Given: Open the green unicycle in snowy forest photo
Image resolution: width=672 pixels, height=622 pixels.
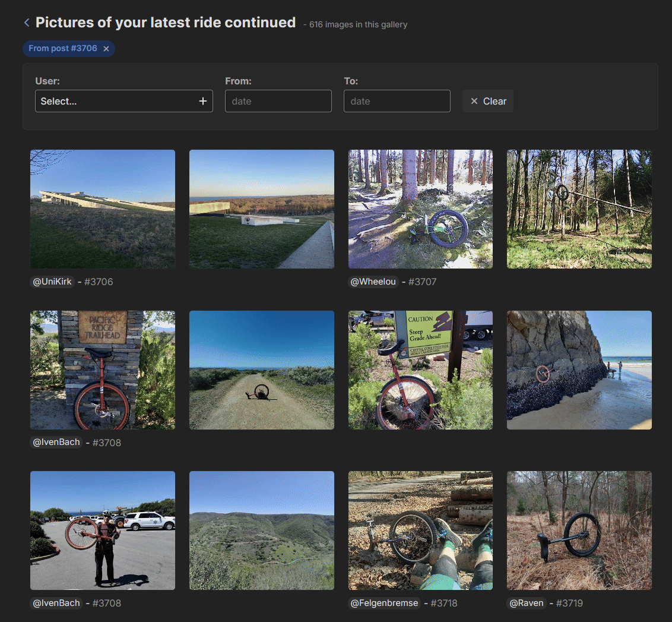Looking at the screenshot, I should [x=420, y=209].
